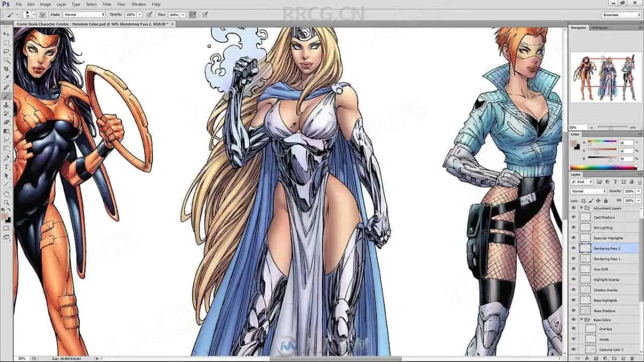Hide the Rim Lighting layer
Image resolution: width=644 pixels, height=362 pixels.
pyautogui.click(x=574, y=227)
